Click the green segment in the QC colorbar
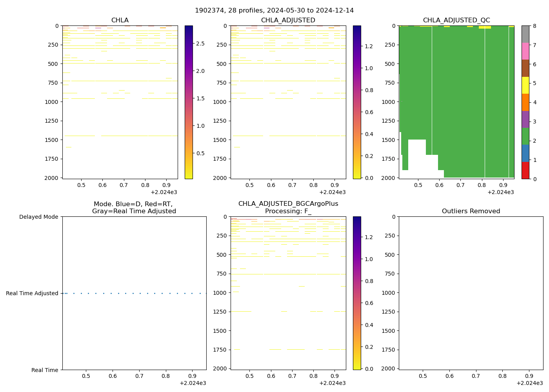 coord(525,136)
